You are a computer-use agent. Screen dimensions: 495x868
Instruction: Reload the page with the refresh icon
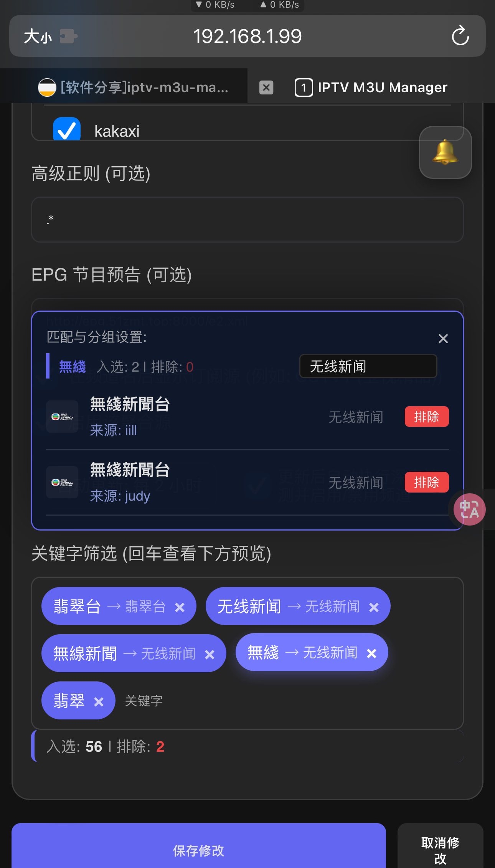(460, 36)
